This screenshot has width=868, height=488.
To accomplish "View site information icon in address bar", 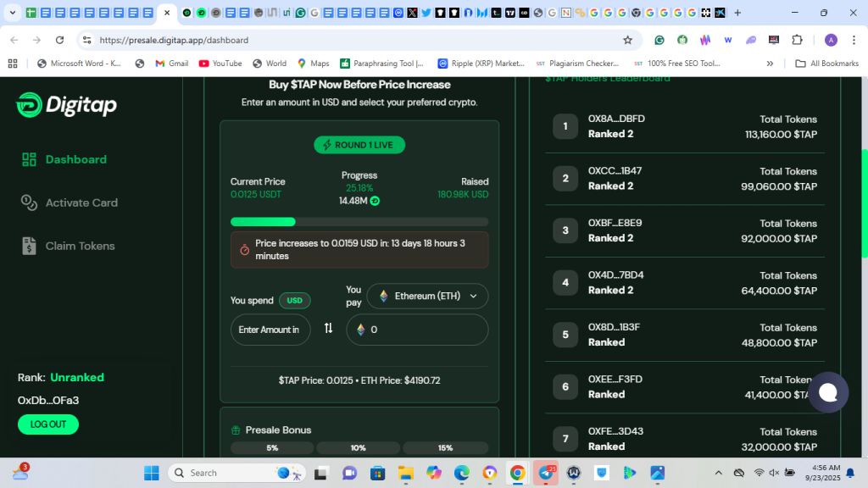I will [87, 40].
